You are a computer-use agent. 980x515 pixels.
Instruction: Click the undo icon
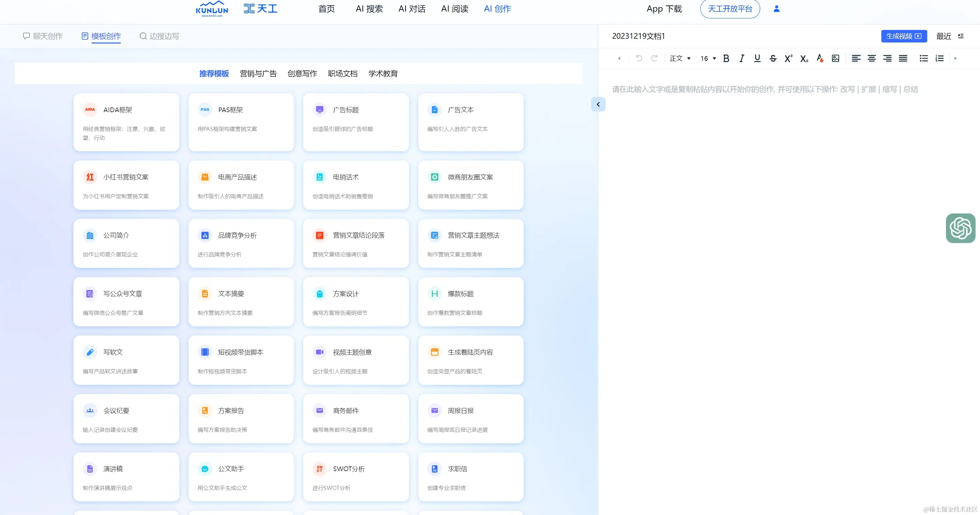(639, 58)
